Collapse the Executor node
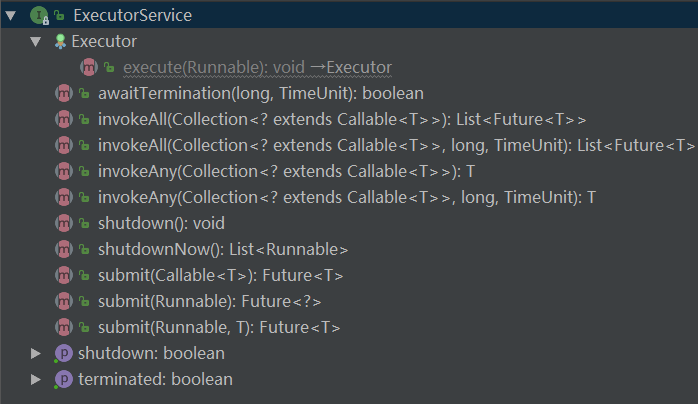The height and width of the screenshot is (404, 698). pos(36,41)
